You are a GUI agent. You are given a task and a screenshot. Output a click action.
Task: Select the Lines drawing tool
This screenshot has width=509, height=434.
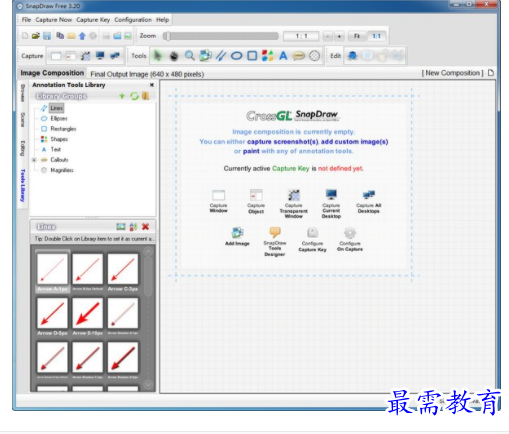(221, 56)
